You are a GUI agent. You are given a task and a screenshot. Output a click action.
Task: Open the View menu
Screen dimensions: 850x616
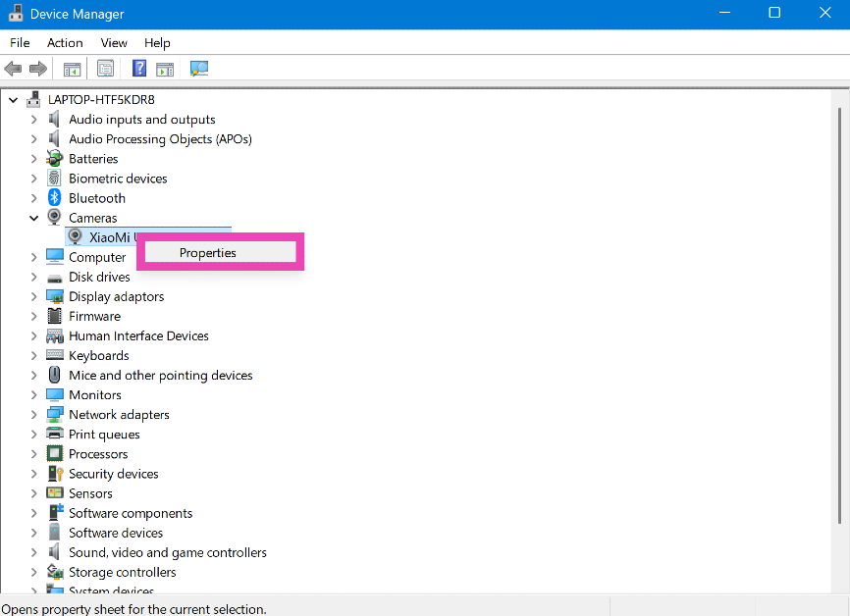click(114, 43)
